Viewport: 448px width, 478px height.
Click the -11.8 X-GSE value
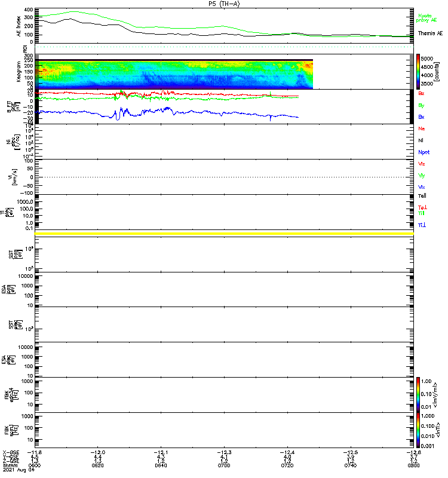coord(34,452)
